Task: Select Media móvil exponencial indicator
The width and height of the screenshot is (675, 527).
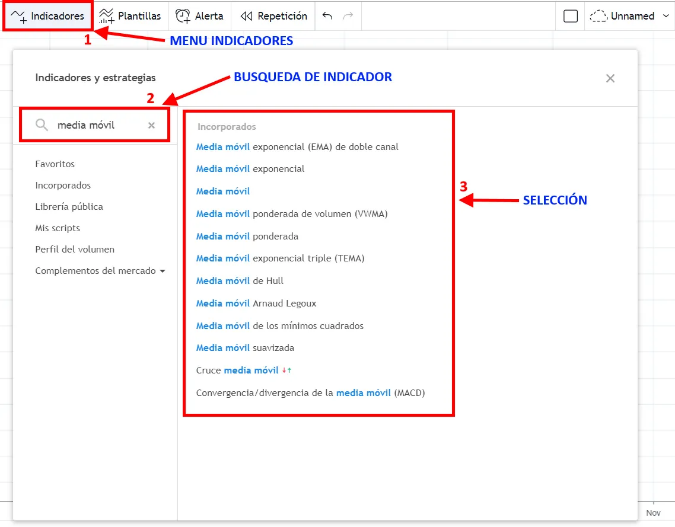Action: 250,169
